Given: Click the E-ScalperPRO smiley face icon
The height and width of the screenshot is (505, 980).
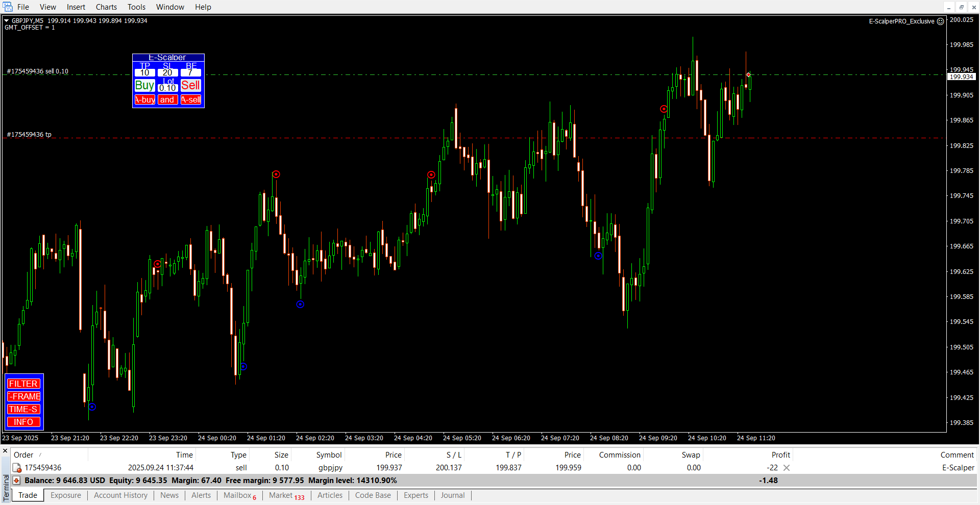Looking at the screenshot, I should pyautogui.click(x=940, y=21).
